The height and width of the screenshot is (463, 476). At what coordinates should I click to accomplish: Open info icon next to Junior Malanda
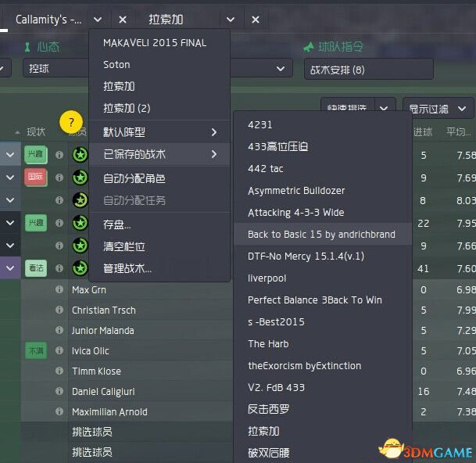pos(59,330)
